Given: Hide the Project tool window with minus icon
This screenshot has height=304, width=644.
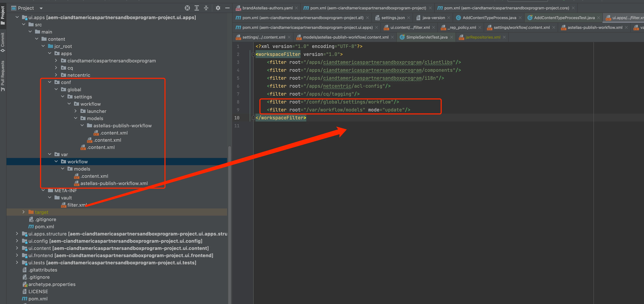Looking at the screenshot, I should coord(227,8).
